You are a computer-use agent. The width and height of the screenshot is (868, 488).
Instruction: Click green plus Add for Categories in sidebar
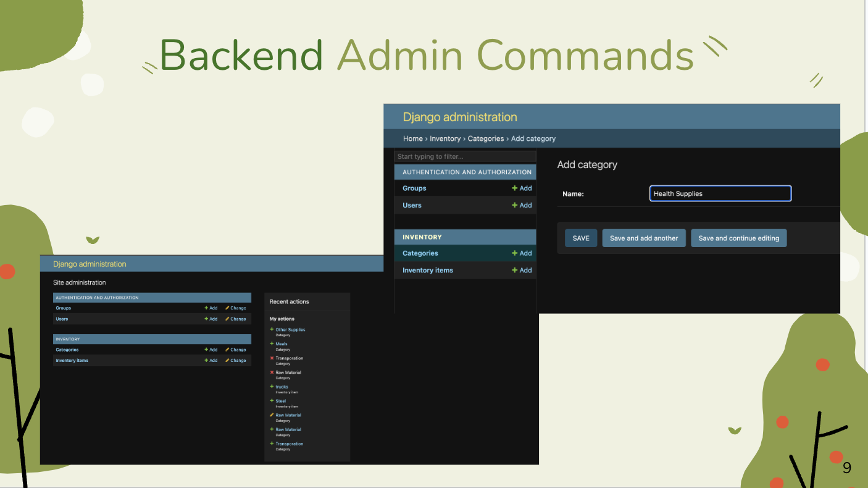click(x=522, y=253)
